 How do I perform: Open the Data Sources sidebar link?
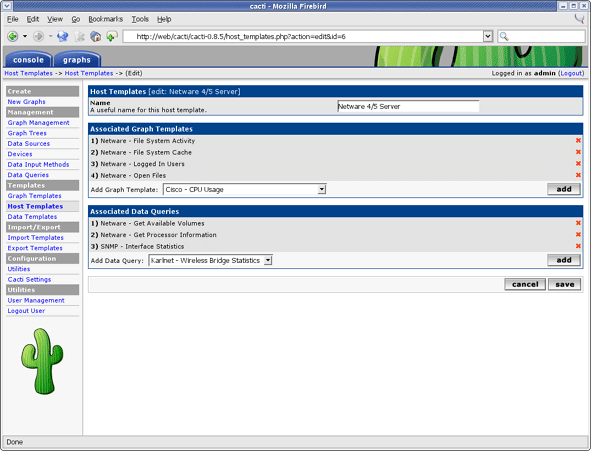(x=29, y=144)
